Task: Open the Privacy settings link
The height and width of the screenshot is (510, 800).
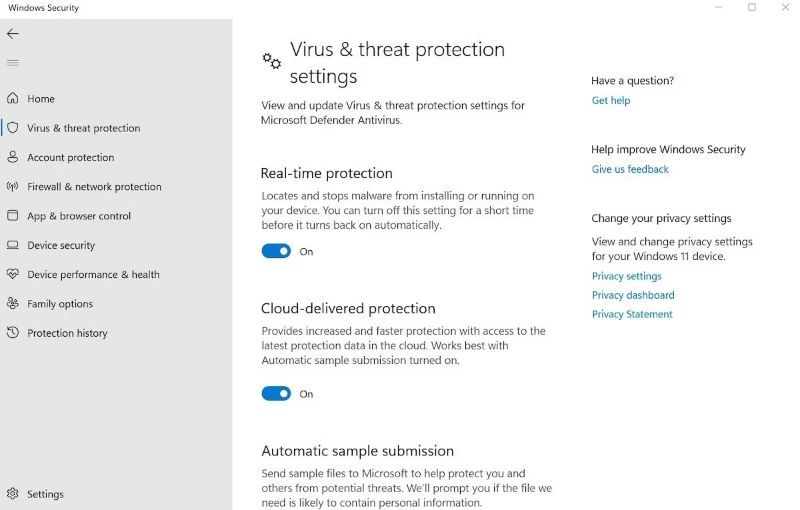Action: [x=626, y=277]
